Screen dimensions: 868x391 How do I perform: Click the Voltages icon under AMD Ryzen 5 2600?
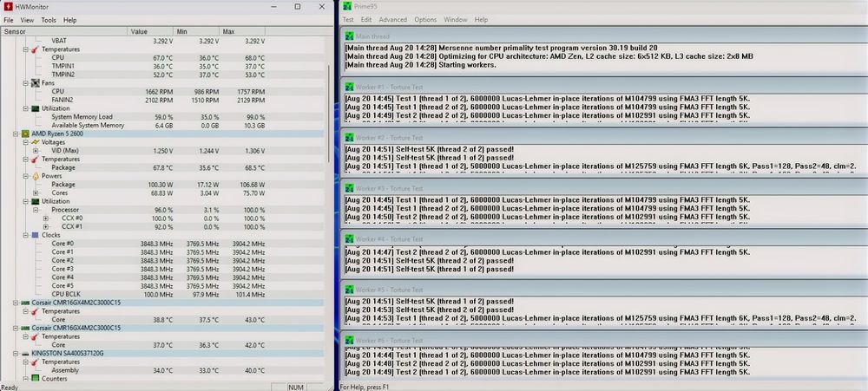pos(35,142)
